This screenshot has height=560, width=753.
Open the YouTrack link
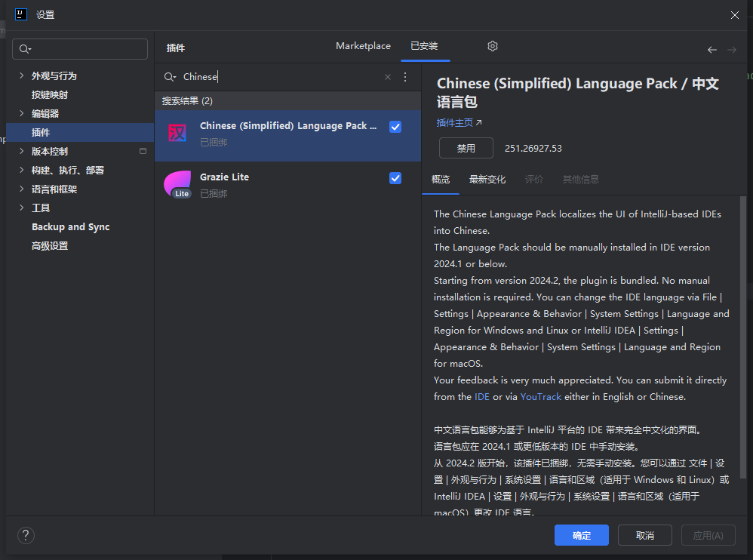(x=541, y=397)
